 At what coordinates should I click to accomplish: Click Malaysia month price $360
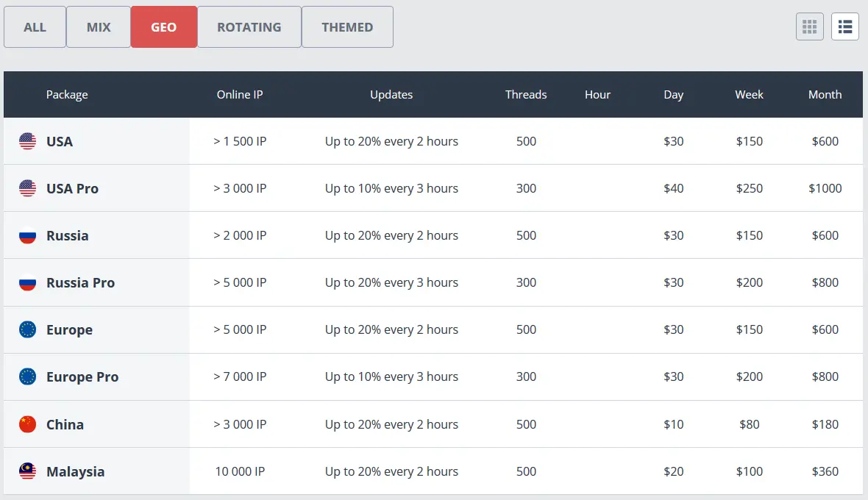coord(825,472)
